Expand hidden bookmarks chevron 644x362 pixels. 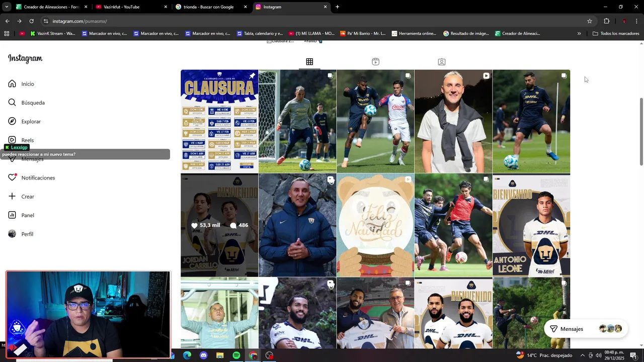pyautogui.click(x=579, y=34)
